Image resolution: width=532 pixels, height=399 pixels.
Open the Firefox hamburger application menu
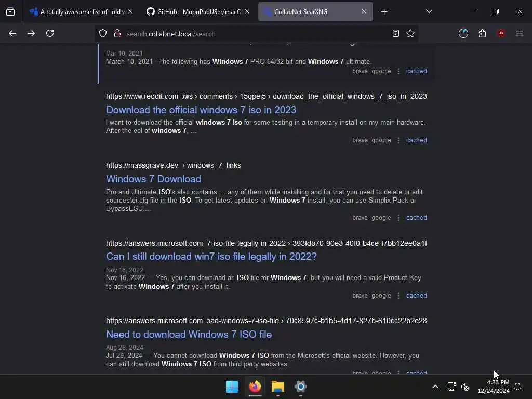(520, 33)
